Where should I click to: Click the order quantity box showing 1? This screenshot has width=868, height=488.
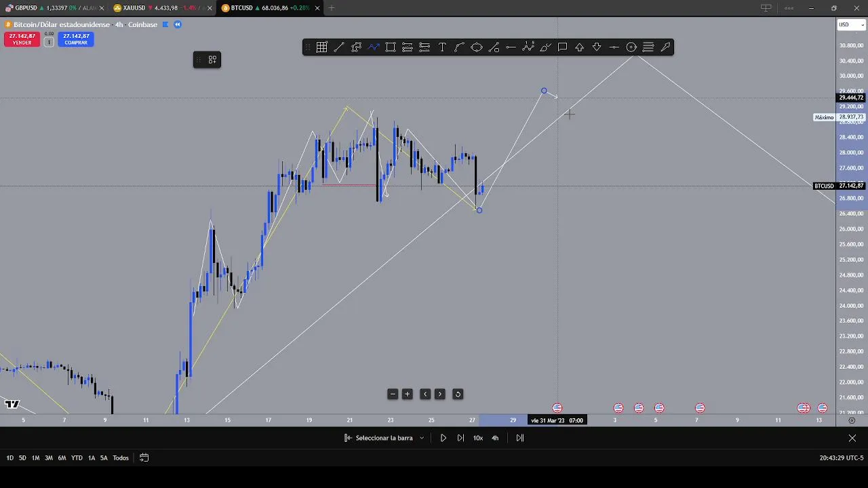pyautogui.click(x=49, y=42)
